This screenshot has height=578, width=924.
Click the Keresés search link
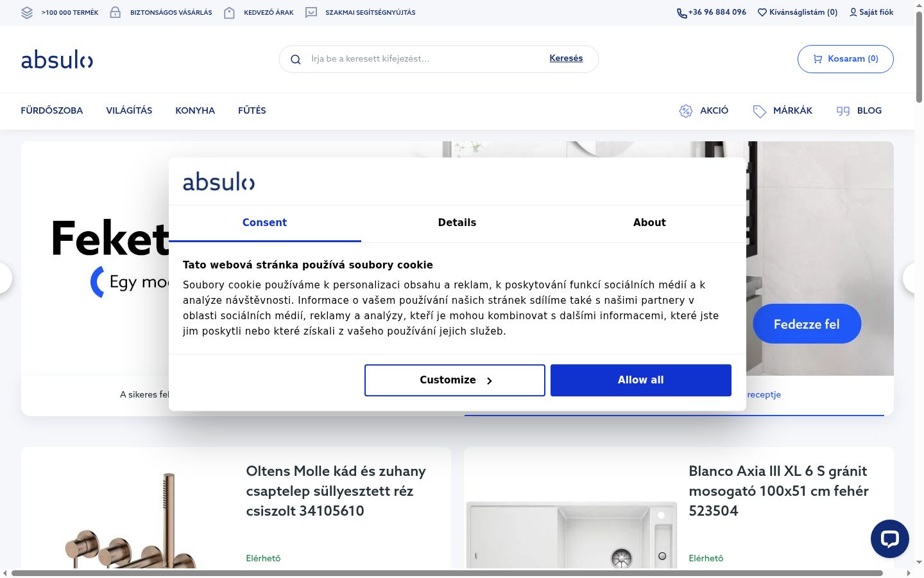click(x=566, y=58)
